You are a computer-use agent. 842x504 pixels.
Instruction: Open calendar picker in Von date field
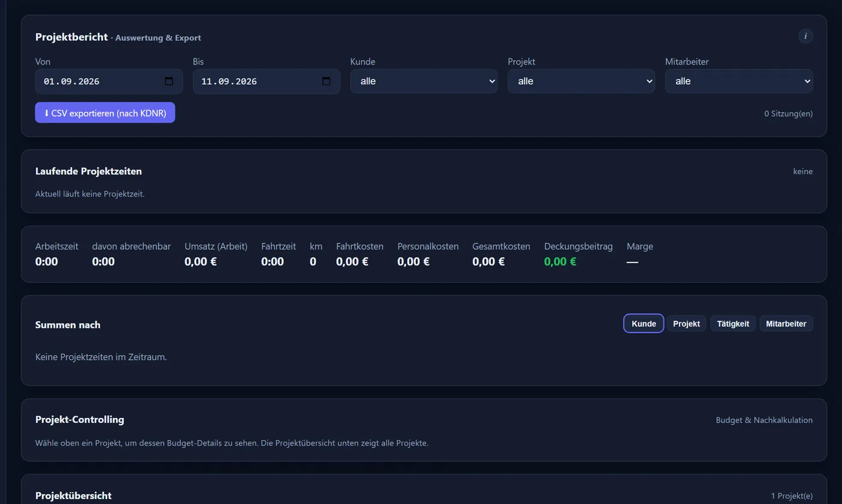169,81
